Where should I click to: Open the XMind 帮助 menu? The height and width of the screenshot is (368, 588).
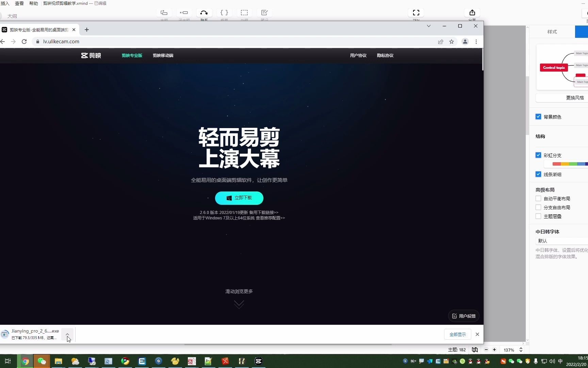point(34,3)
